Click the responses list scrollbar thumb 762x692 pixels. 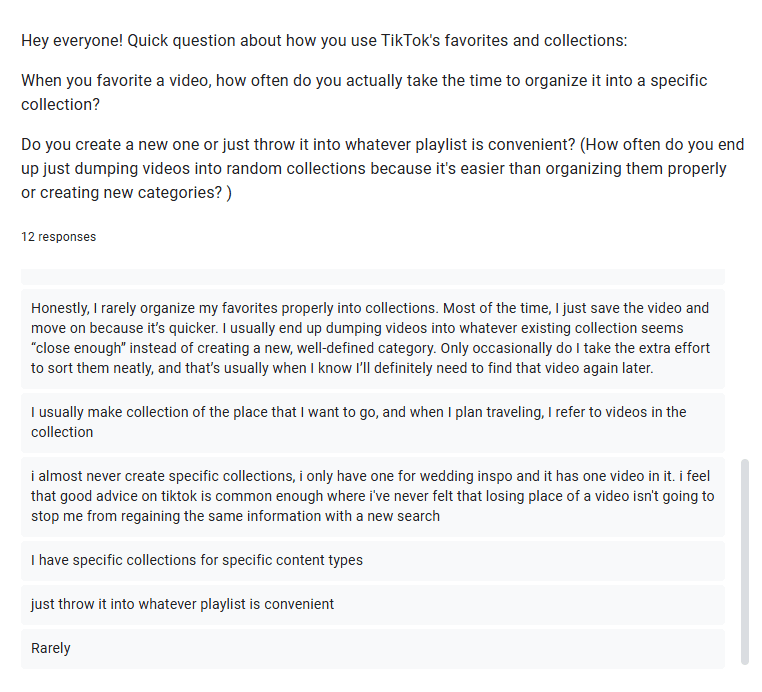pos(745,562)
